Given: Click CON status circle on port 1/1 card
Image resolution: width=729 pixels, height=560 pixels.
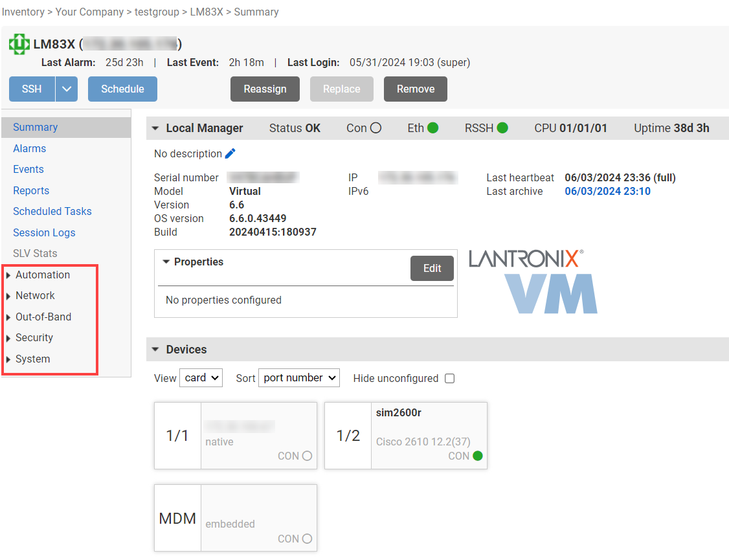Looking at the screenshot, I should (307, 456).
